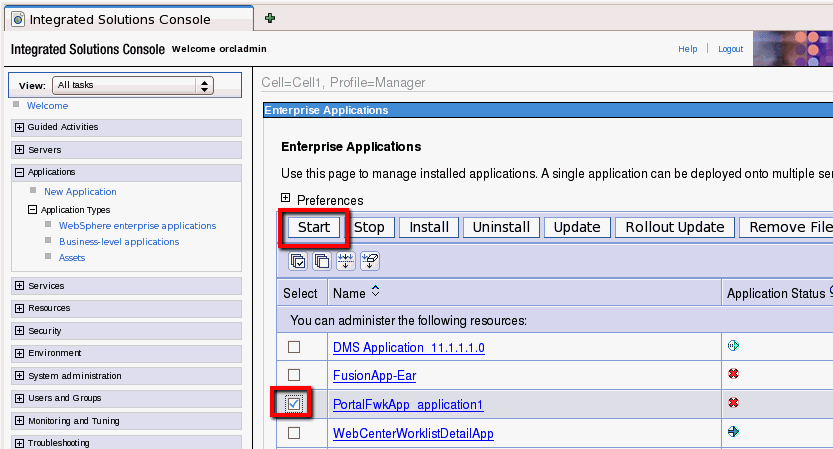The height and width of the screenshot is (449, 833).
Task: Click the WebCenterWorklistDetailApp started status icon
Action: point(733,431)
